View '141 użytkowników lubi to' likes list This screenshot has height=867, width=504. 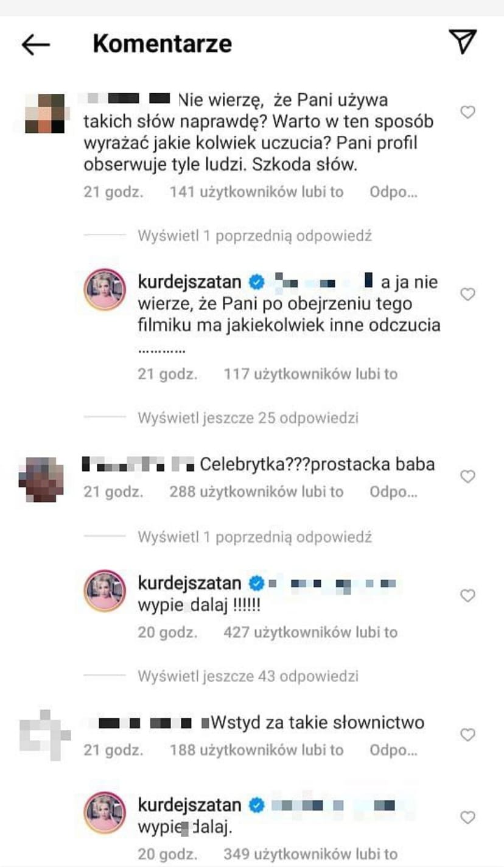coord(257,193)
